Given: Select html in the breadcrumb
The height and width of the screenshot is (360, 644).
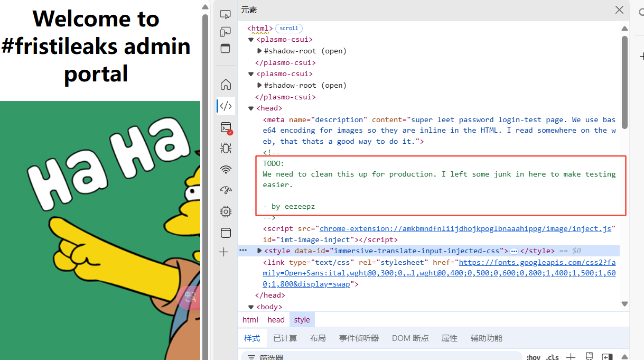Looking at the screenshot, I should (x=250, y=320).
